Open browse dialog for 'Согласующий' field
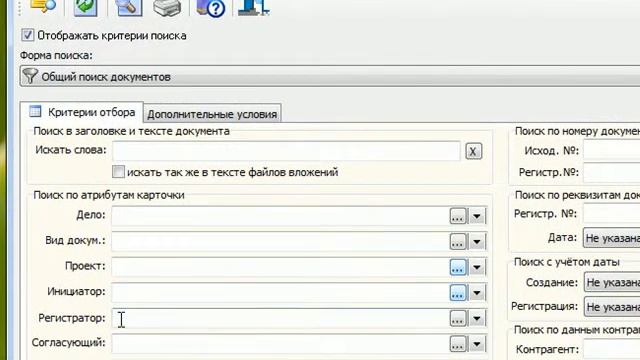The width and height of the screenshot is (640, 360). click(x=458, y=344)
